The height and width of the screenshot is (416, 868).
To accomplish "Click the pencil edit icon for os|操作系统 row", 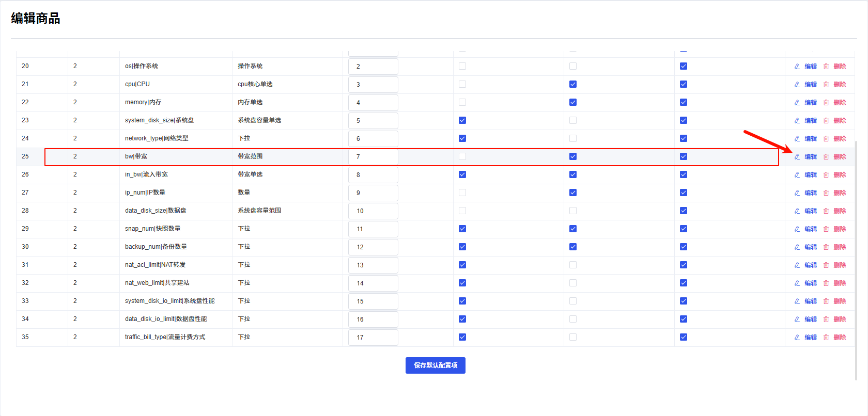I will (x=797, y=66).
